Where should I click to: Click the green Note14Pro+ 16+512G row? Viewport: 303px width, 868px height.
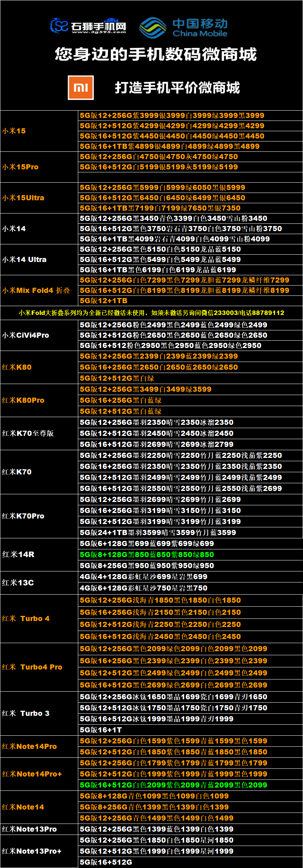point(190,785)
